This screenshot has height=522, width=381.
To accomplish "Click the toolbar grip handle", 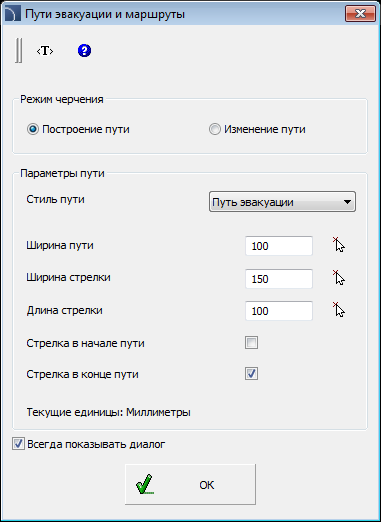I will pos(19,51).
